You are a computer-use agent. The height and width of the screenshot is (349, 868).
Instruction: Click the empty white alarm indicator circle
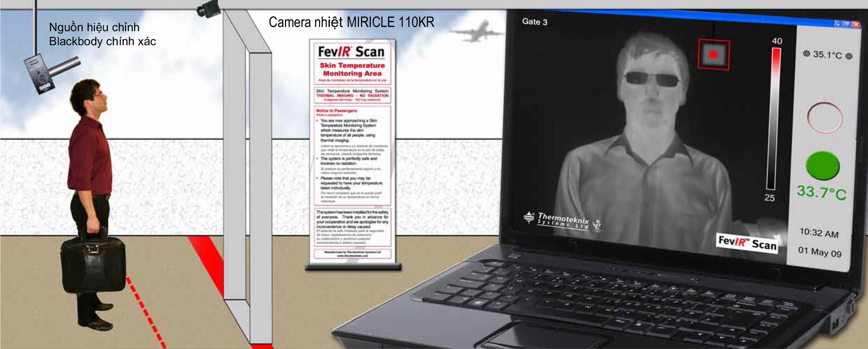(825, 117)
